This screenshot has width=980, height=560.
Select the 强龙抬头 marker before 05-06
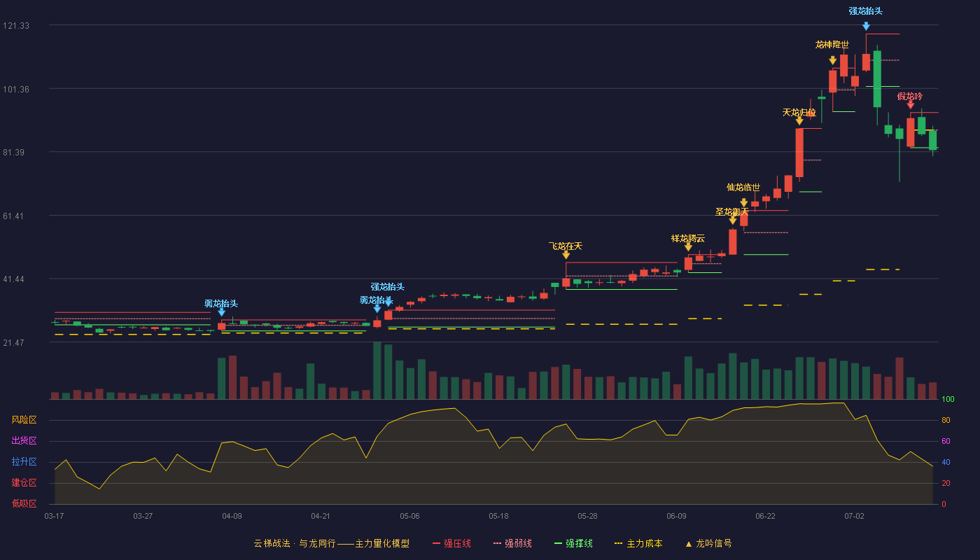(x=388, y=302)
